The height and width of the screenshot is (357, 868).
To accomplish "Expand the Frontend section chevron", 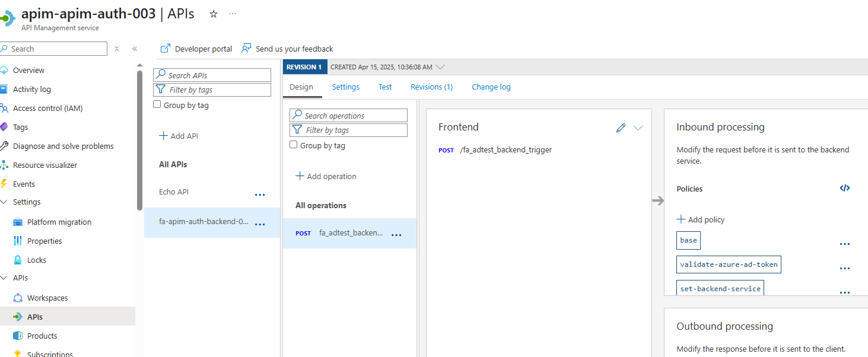I will [x=638, y=128].
